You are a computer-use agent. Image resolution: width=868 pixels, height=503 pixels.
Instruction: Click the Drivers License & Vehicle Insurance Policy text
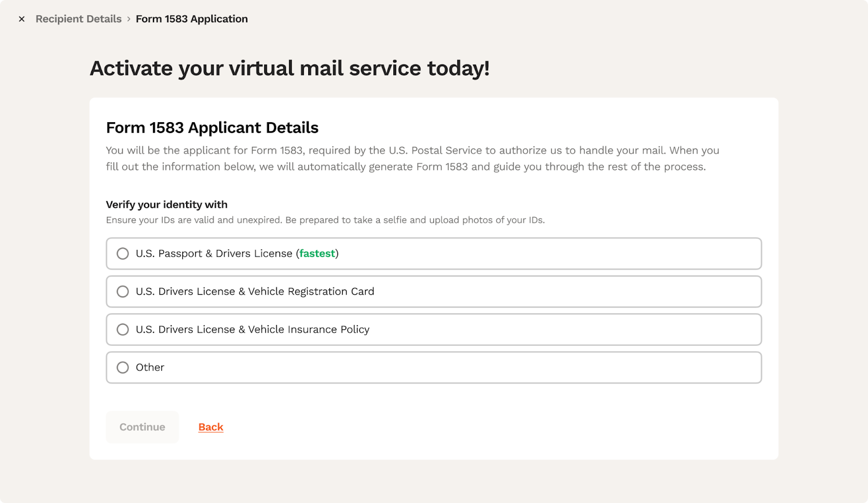click(x=253, y=329)
